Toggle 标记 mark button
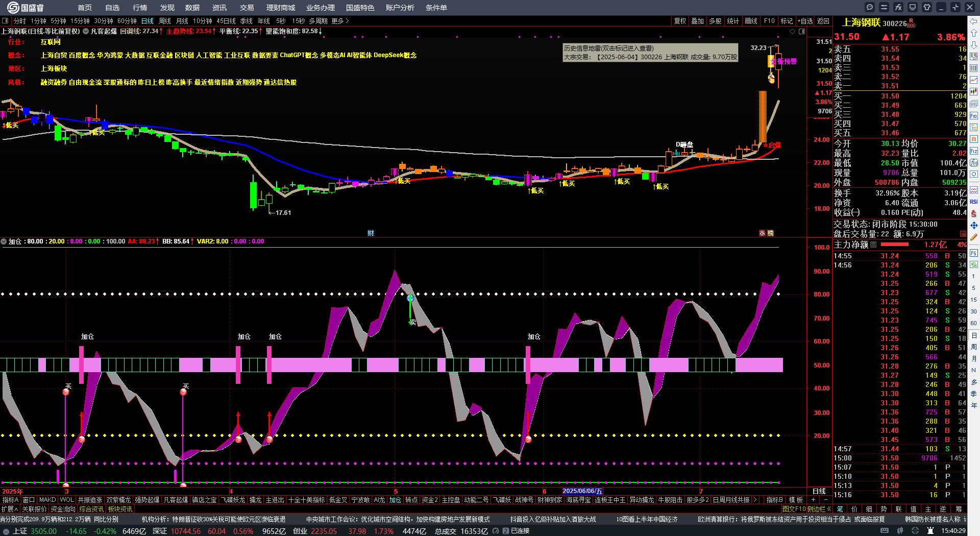Viewport: 980px width, 536px height. tap(787, 21)
